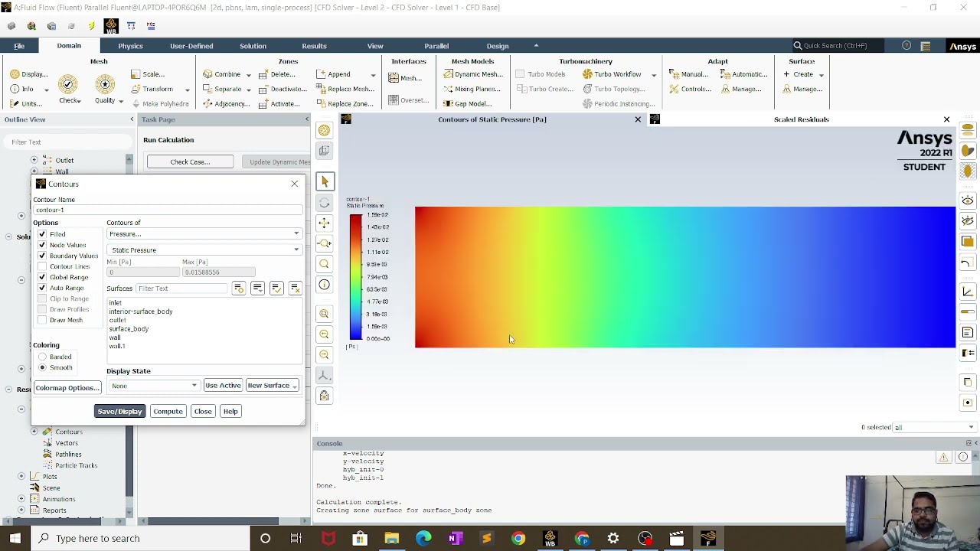Select the pointer tool in graphics toolbar
980x551 pixels.
(324, 181)
